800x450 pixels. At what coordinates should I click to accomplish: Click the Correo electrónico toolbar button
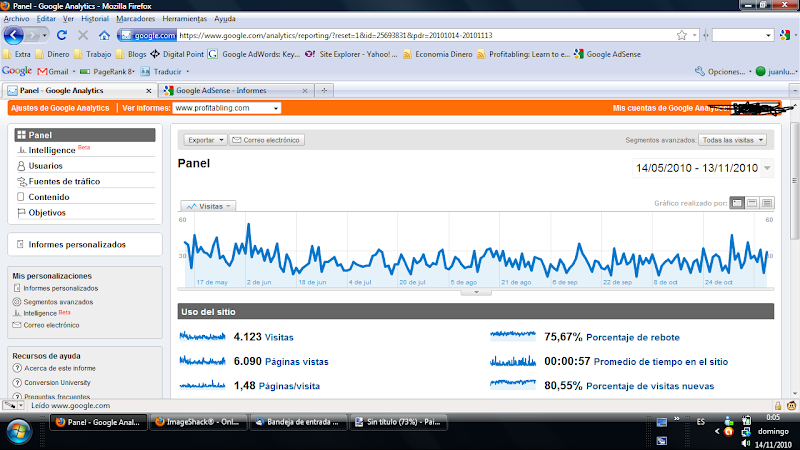coord(267,140)
